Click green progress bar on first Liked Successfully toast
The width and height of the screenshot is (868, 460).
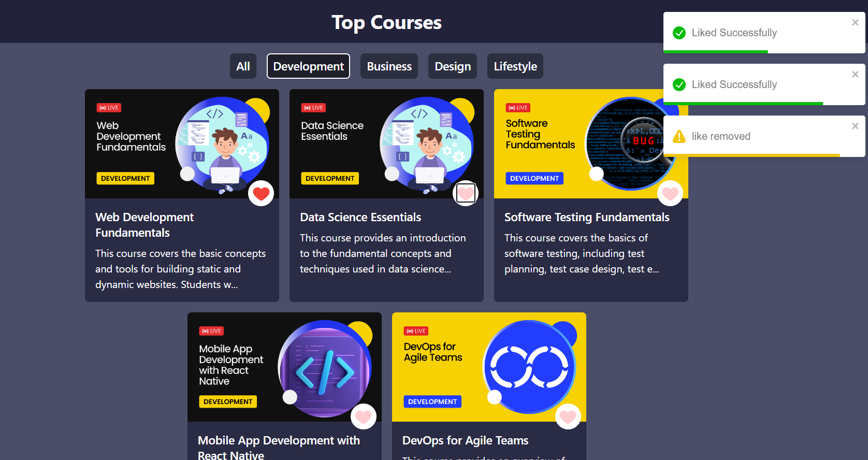coord(716,52)
